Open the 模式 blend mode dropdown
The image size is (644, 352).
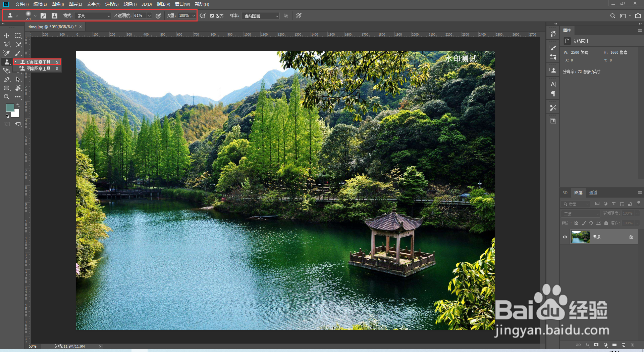[x=93, y=16]
